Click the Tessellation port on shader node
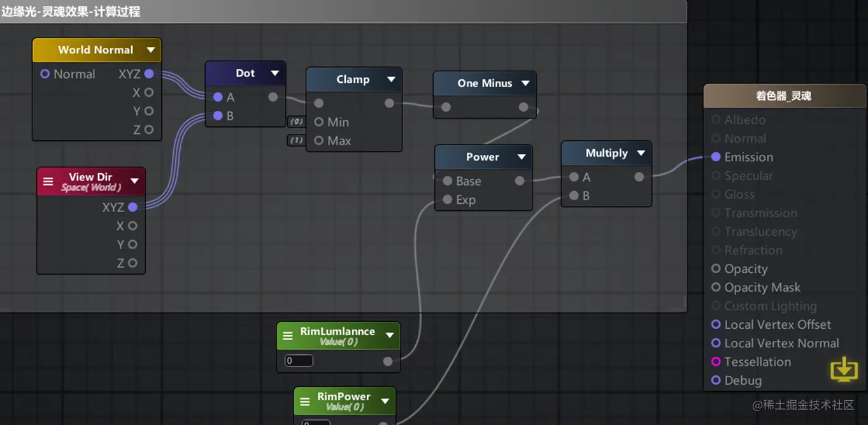The image size is (868, 425). tap(716, 361)
